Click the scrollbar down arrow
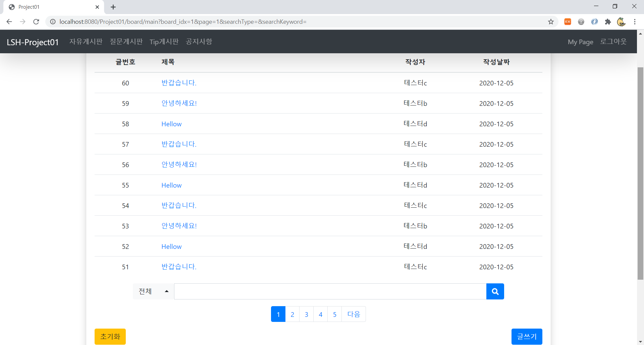The height and width of the screenshot is (345, 644). (x=640, y=342)
